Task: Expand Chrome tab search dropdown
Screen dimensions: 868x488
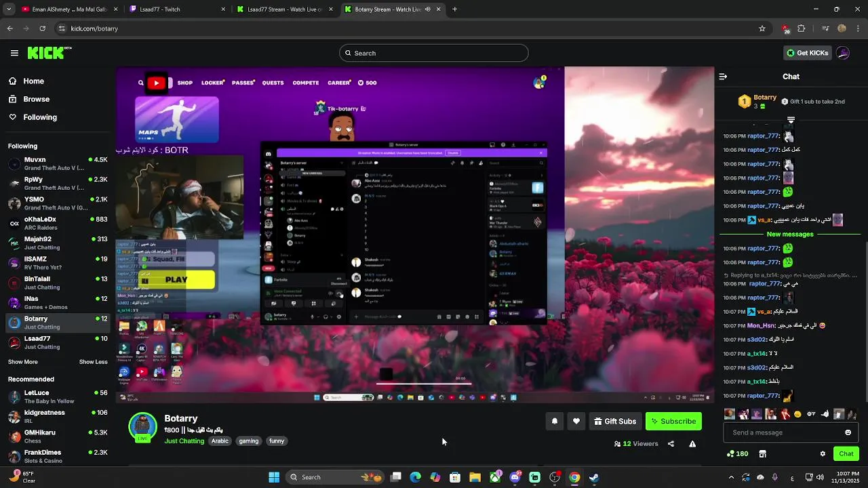Action: pyautogui.click(x=8, y=9)
